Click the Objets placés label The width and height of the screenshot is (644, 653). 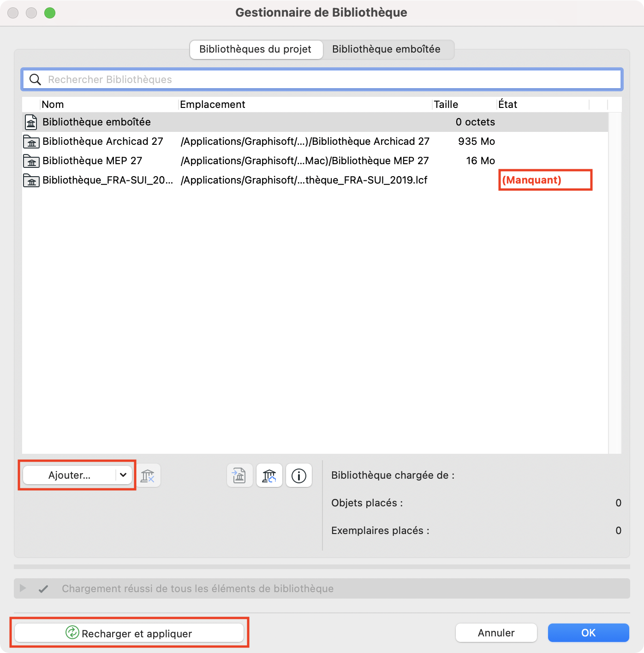click(367, 503)
